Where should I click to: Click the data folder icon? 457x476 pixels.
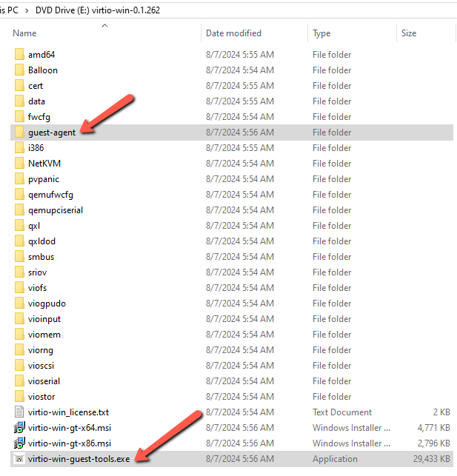[19, 101]
